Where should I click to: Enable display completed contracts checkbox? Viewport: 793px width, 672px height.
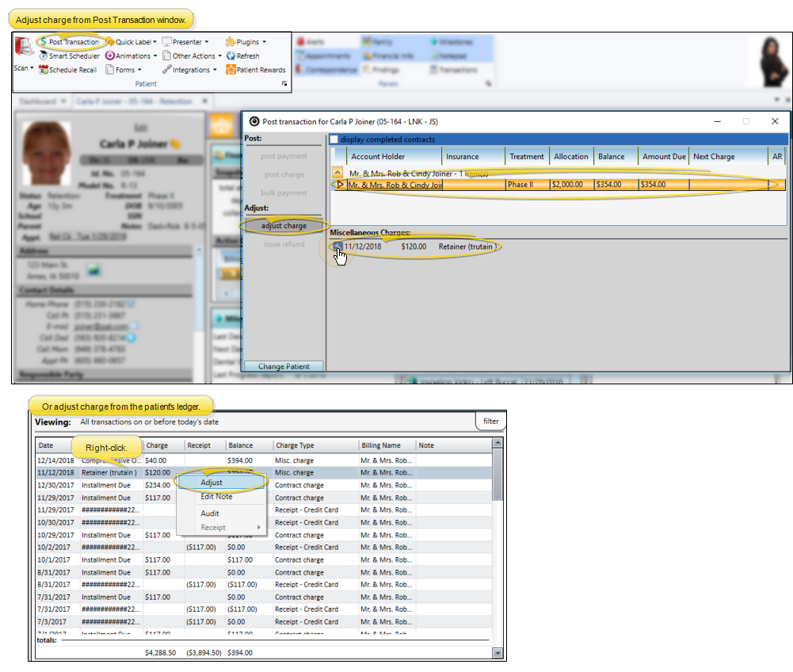coord(334,139)
